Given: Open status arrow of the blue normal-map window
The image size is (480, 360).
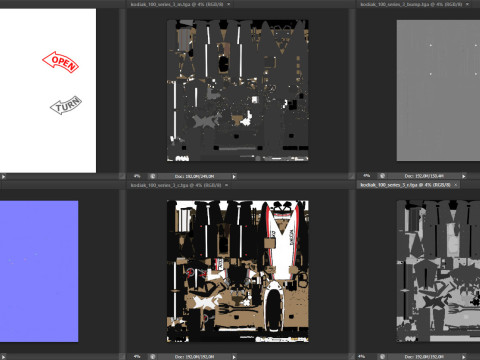Looking at the screenshot, I should point(3,357).
